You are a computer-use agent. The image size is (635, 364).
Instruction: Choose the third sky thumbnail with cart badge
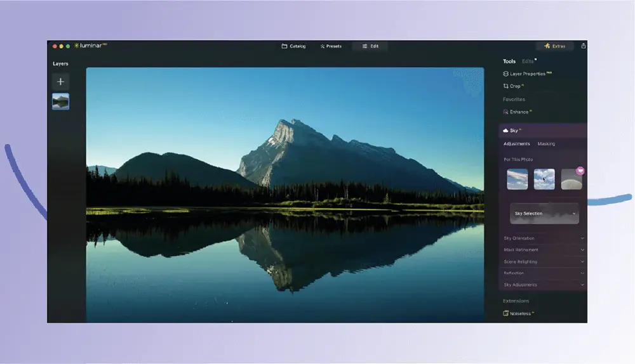coord(571,179)
